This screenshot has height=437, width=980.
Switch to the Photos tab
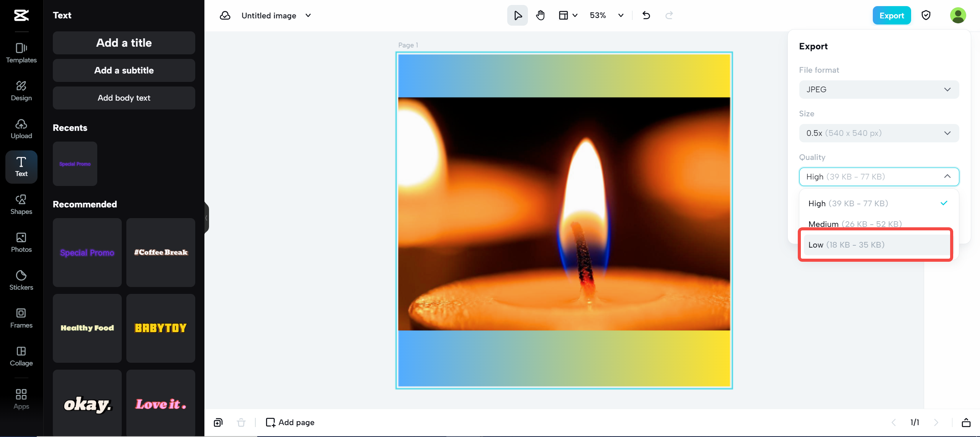pyautogui.click(x=21, y=242)
